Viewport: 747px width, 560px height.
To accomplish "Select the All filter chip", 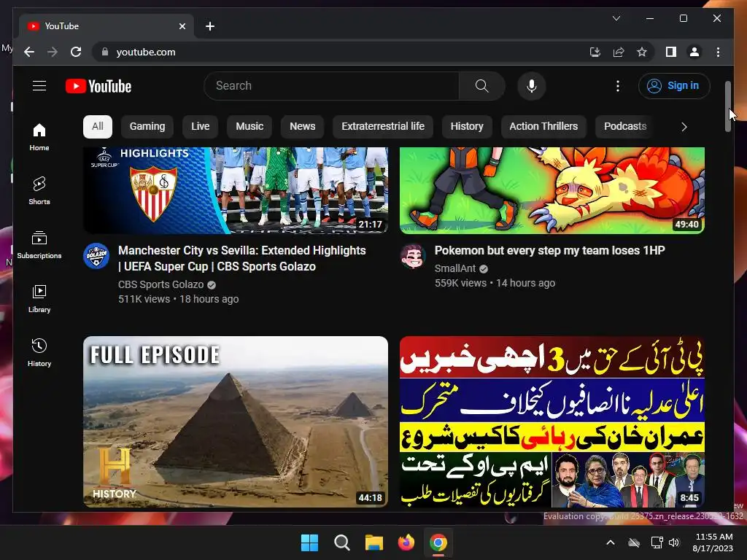I will (98, 127).
